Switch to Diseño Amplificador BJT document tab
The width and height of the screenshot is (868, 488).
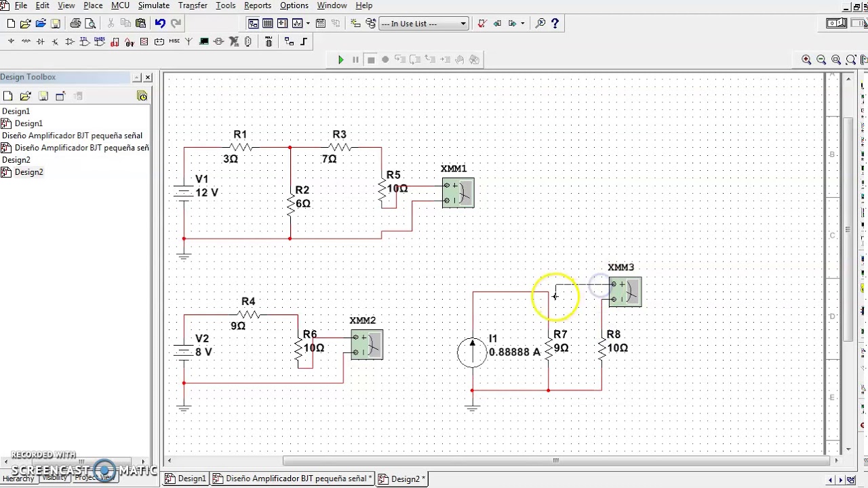[x=292, y=479]
